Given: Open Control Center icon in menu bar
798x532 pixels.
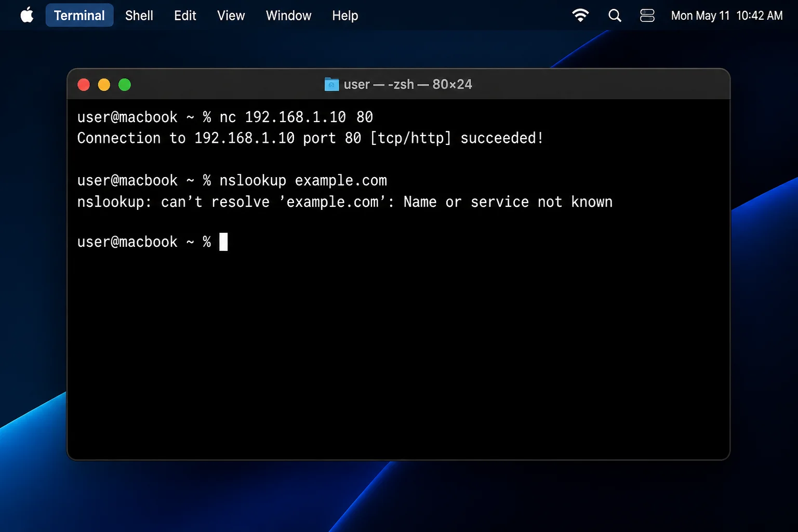Looking at the screenshot, I should click(647, 16).
